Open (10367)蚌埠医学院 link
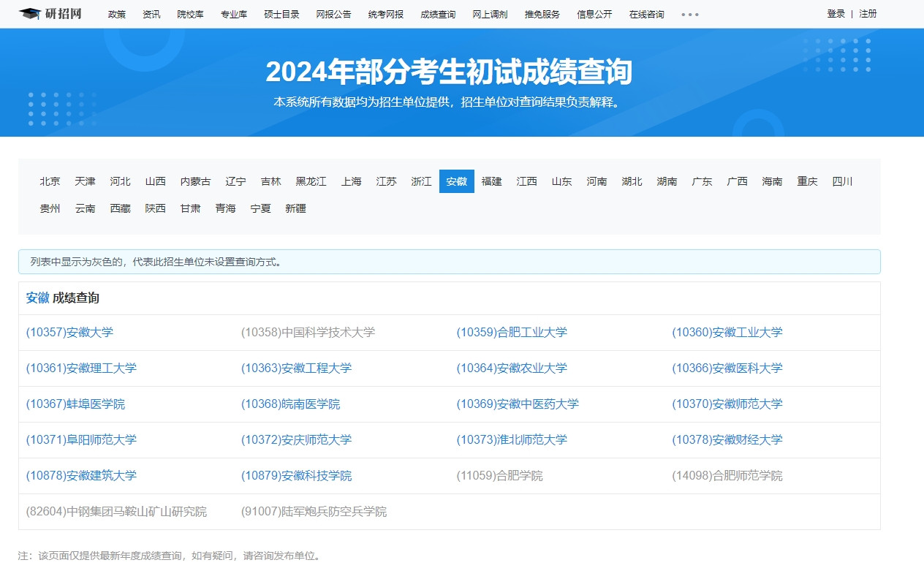924x579 pixels. pyautogui.click(x=75, y=404)
